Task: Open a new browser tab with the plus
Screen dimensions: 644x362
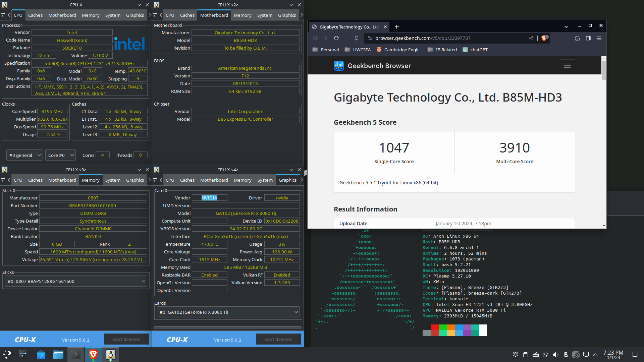Action: click(x=396, y=27)
